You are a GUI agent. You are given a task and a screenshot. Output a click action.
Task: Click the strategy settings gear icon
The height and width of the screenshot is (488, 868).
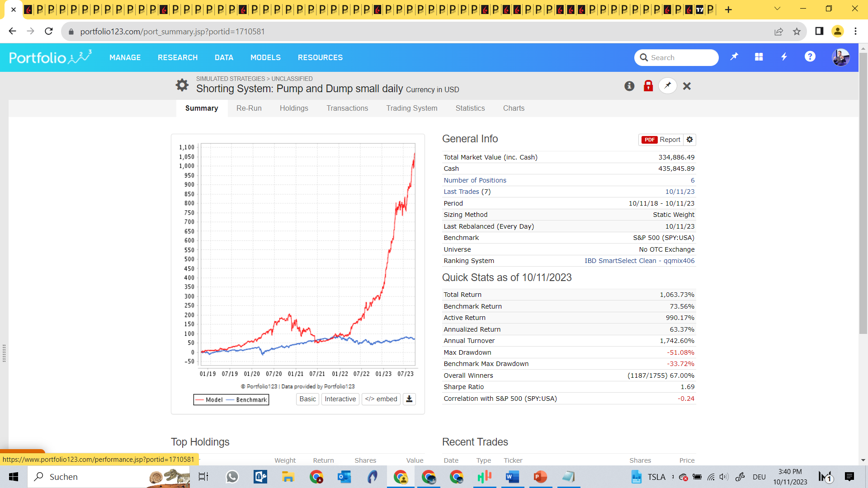pyautogui.click(x=182, y=85)
